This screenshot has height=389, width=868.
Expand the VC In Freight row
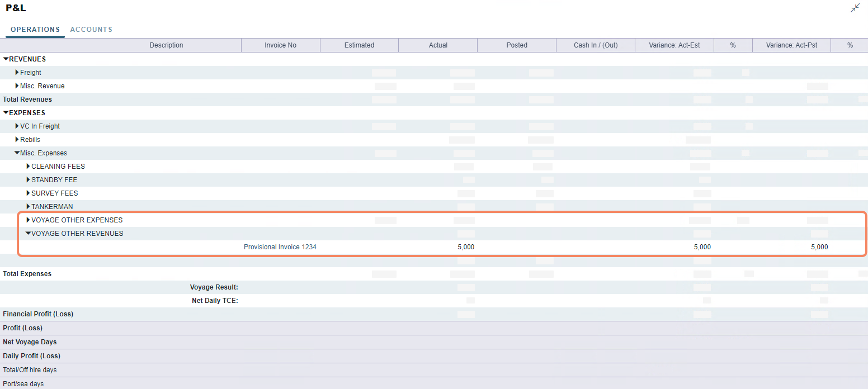[x=16, y=126]
